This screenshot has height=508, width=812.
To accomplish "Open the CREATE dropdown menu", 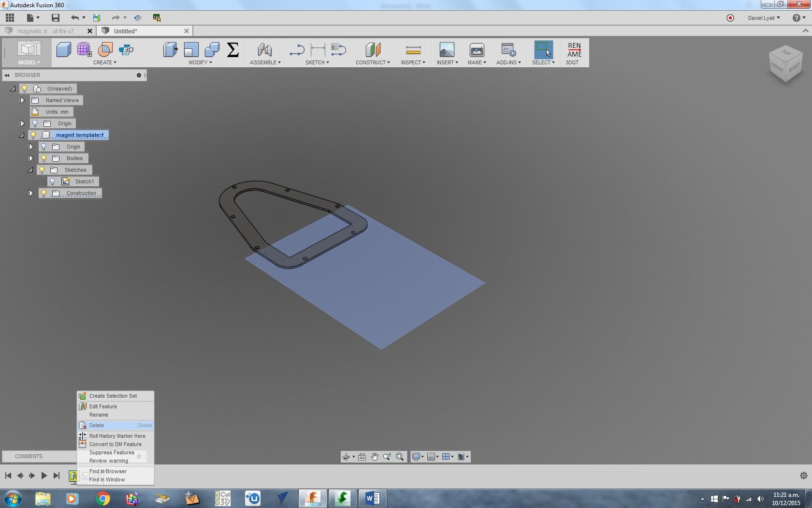I will click(105, 62).
